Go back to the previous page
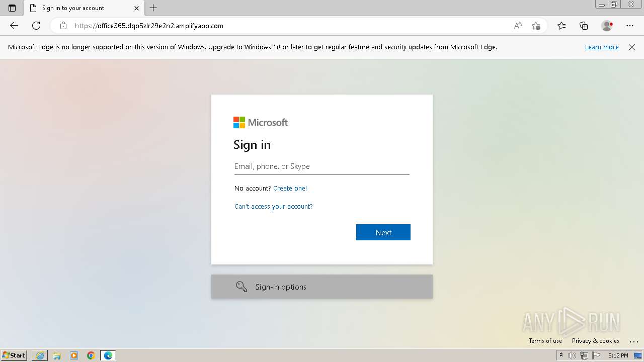Viewport: 644px width, 362px height. tap(14, 26)
